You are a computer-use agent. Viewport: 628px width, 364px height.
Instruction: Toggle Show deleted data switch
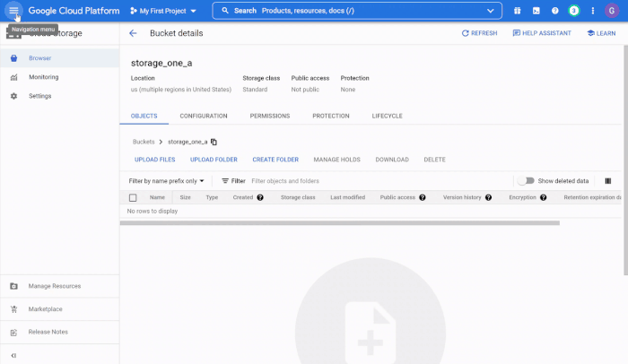pos(526,180)
